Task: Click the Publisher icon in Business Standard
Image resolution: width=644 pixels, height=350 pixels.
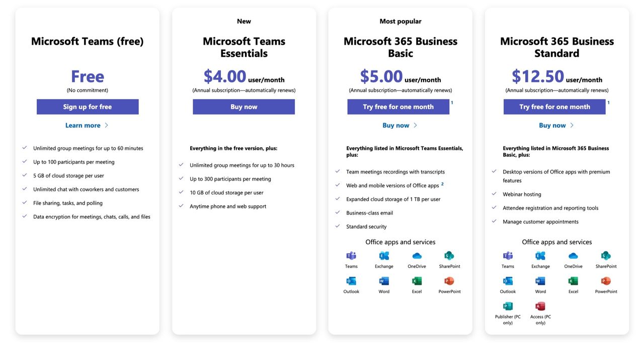Action: pos(508,306)
